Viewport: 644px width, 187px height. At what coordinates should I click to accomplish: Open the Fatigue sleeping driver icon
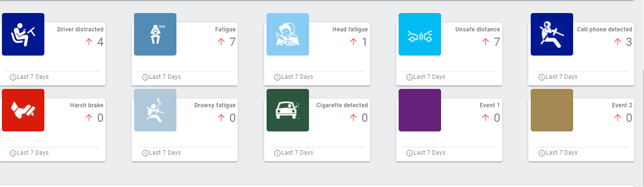[155, 34]
